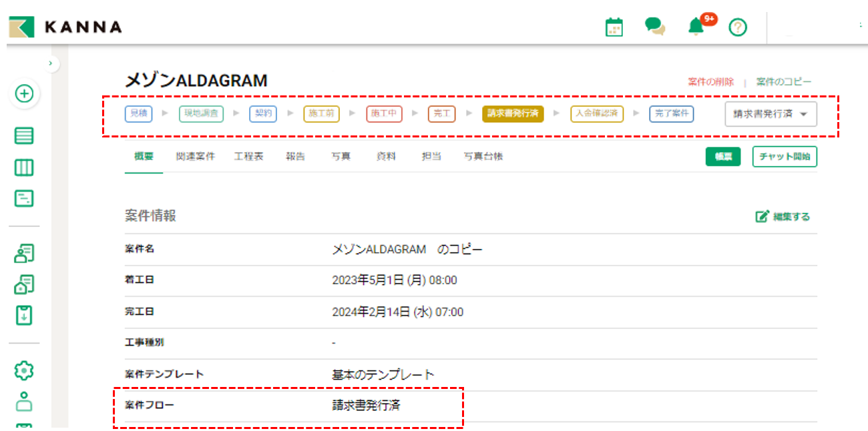
Task: Expand the sidebar with chevron arrow
Action: point(51,63)
